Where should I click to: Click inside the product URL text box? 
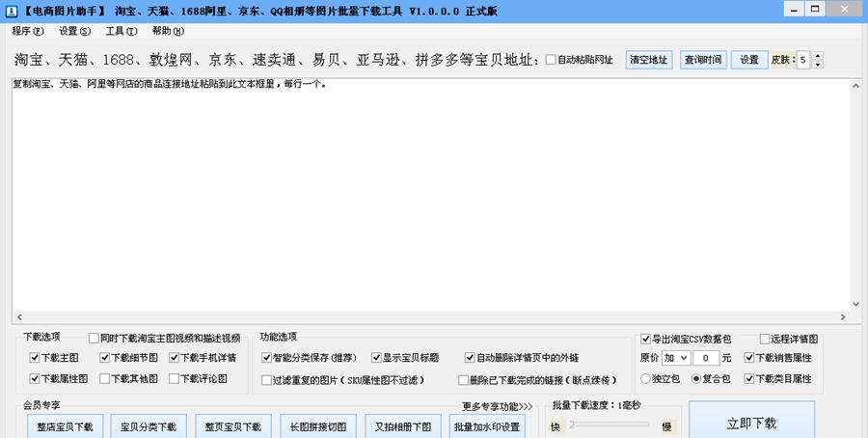tap(431, 195)
